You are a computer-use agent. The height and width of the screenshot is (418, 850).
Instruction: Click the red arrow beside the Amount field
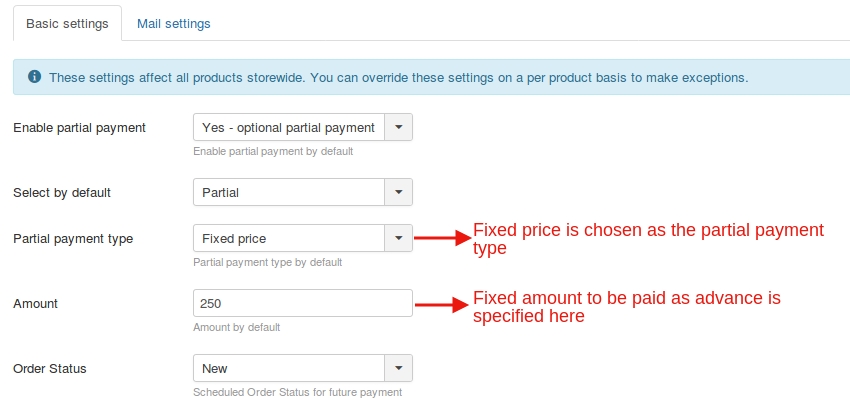point(442,303)
